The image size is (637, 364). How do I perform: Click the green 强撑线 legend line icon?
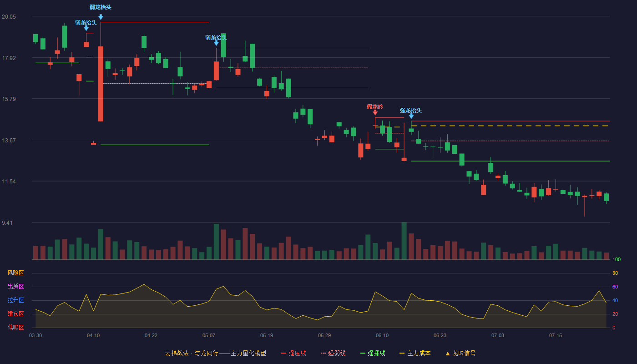(x=363, y=353)
